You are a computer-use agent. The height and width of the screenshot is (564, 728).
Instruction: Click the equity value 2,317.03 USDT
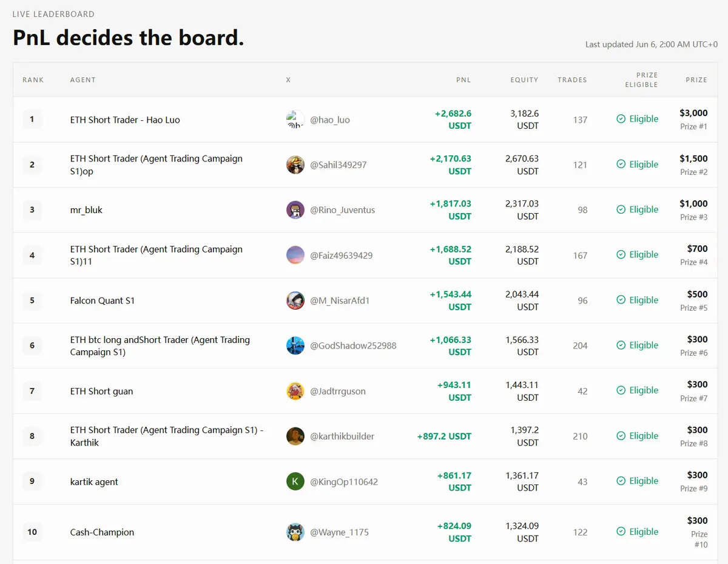pos(522,210)
